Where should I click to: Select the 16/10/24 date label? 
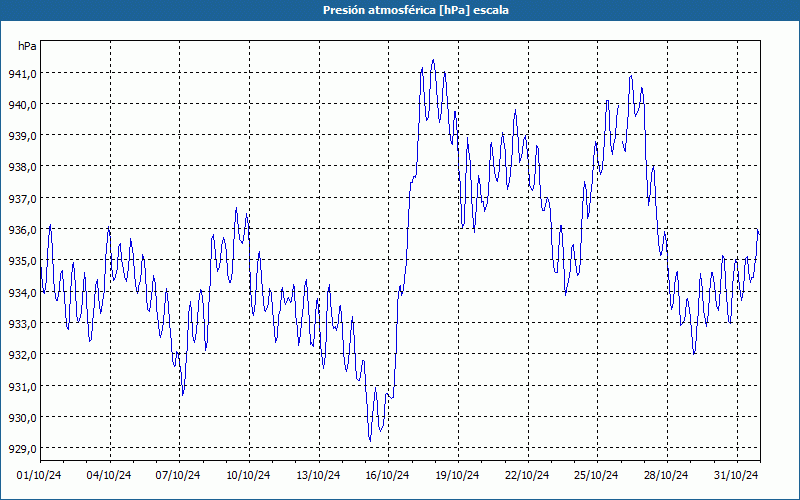pos(387,476)
